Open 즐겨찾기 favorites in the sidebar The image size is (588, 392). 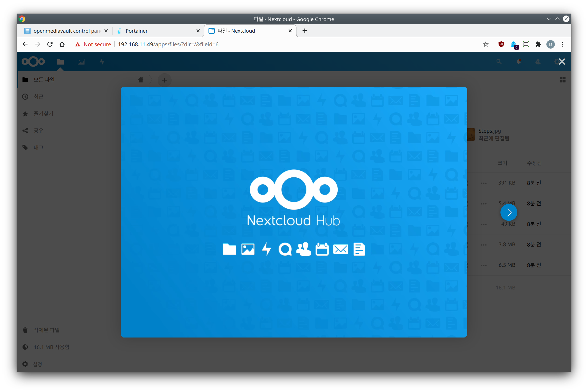click(43, 114)
